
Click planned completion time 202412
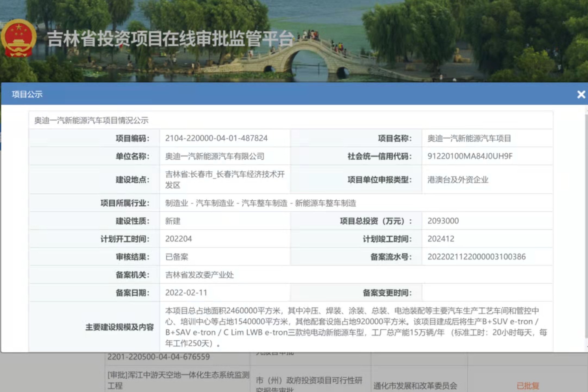coord(441,239)
